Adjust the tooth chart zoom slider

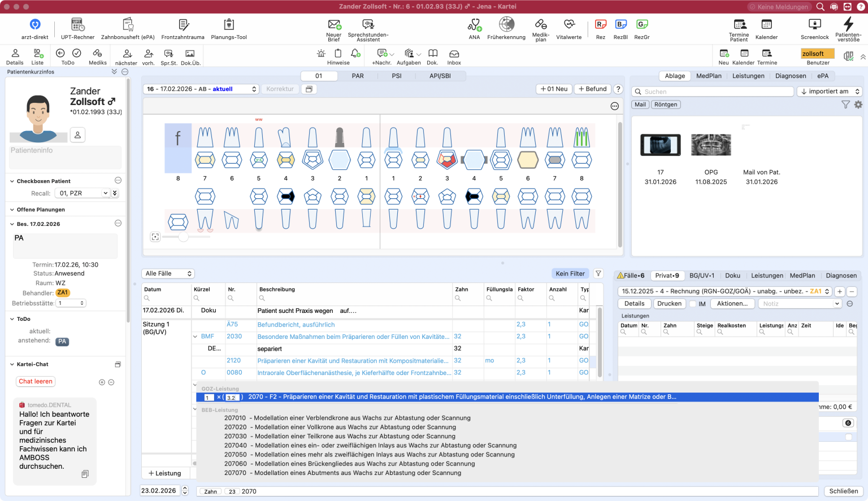(183, 237)
